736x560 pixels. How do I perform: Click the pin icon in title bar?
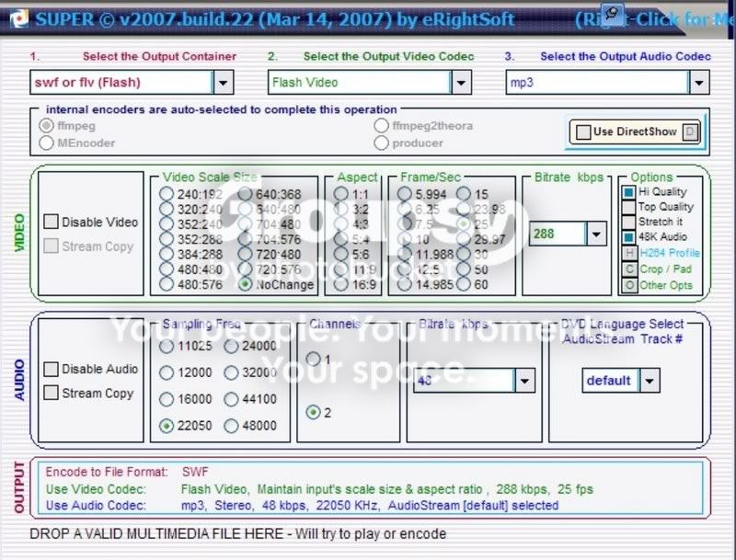point(613,14)
